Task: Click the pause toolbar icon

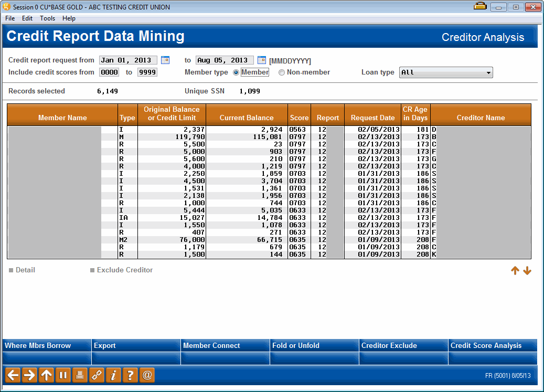Action: (63, 375)
